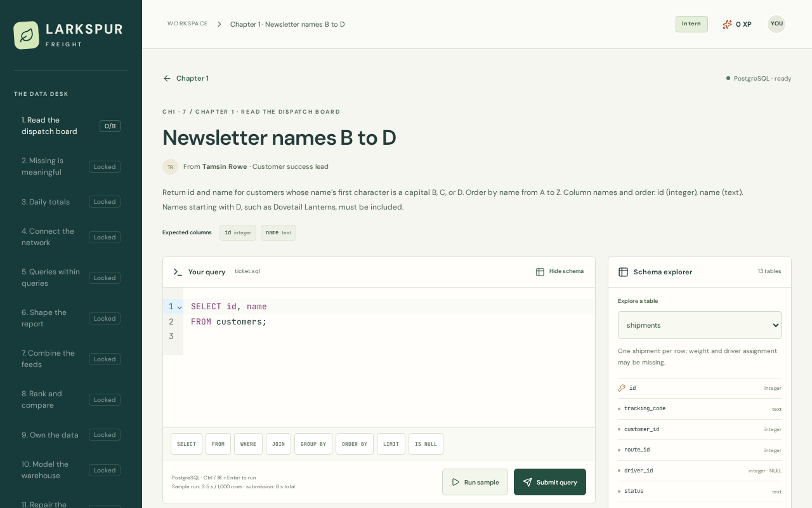This screenshot has height=508, width=812.
Task: Click the Intern rank badge
Action: [691, 24]
